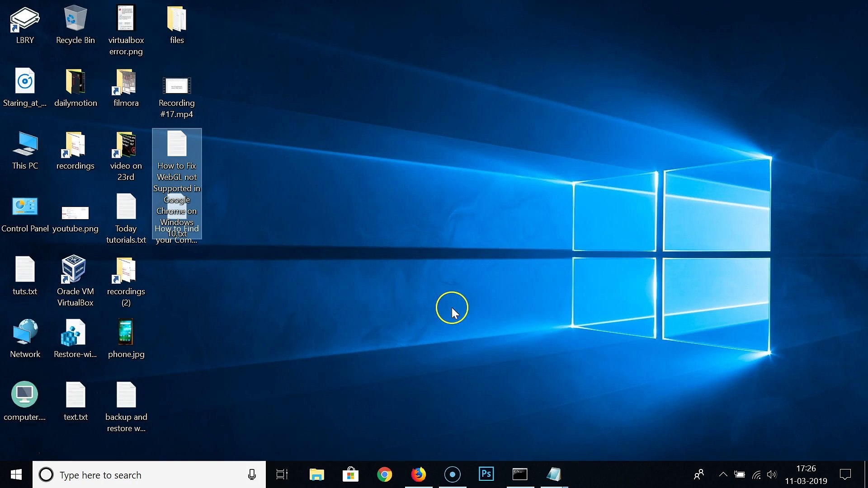Select the Network icon
Image resolution: width=868 pixels, height=488 pixels.
(25, 339)
